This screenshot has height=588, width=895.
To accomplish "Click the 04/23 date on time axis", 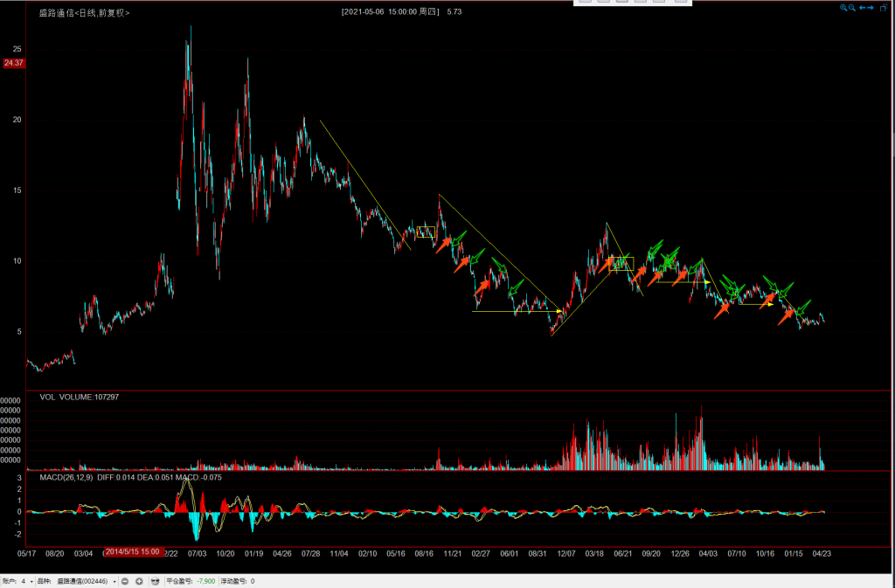I will [822, 552].
